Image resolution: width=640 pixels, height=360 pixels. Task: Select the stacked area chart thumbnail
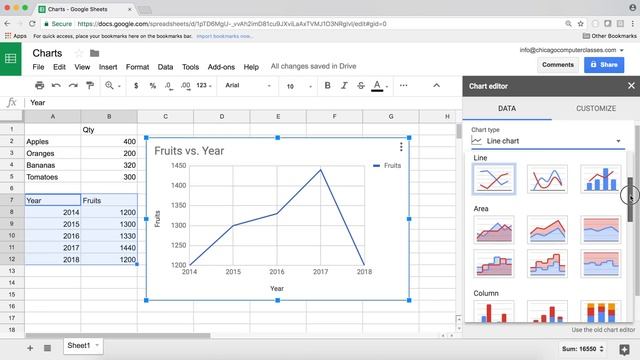click(x=547, y=230)
